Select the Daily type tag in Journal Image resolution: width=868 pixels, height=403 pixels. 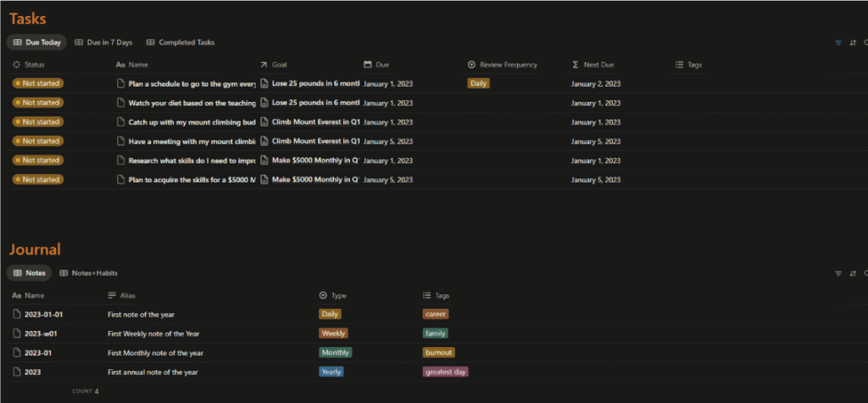tap(330, 314)
